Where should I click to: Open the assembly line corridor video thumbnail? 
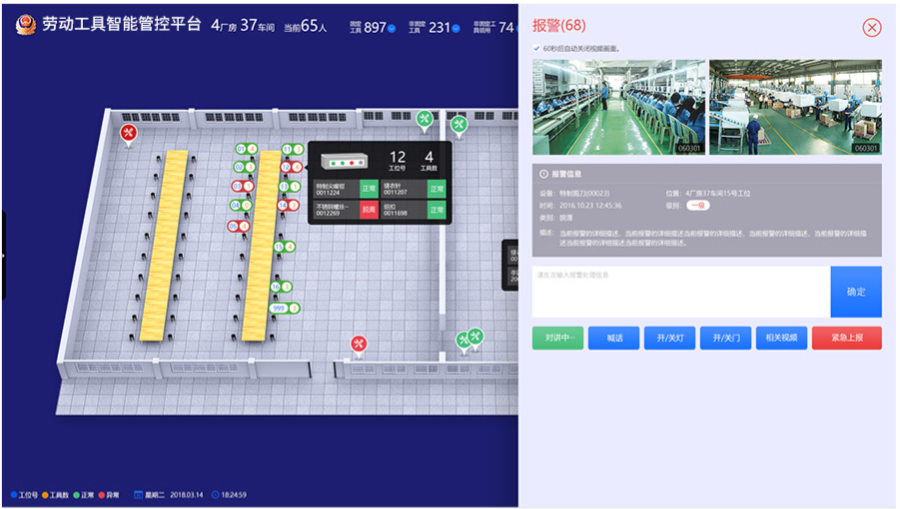pyautogui.click(x=619, y=107)
